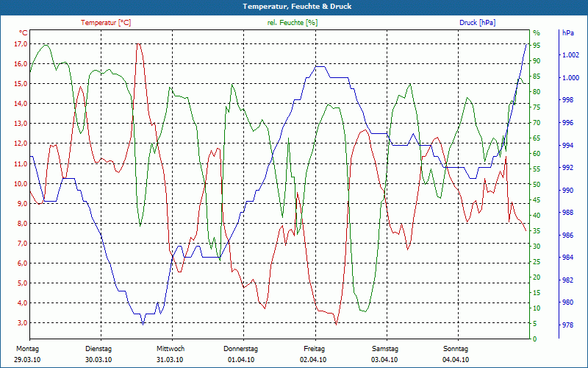This screenshot has height=368, width=588.
Task: Click the '992' pressure axis value
Action: (x=567, y=168)
